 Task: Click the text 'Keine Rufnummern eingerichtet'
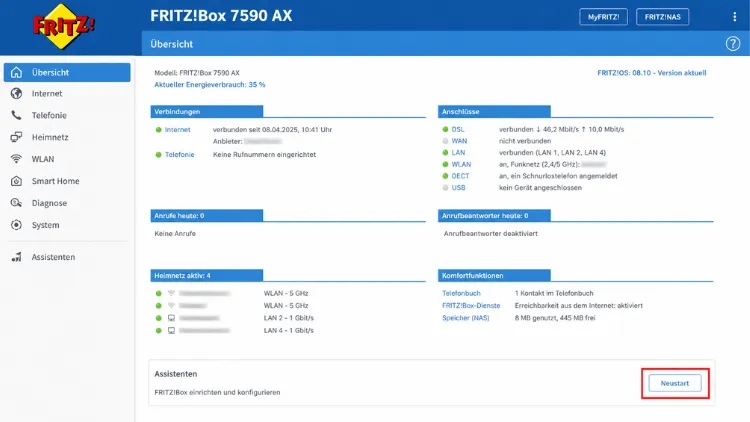coord(264,155)
